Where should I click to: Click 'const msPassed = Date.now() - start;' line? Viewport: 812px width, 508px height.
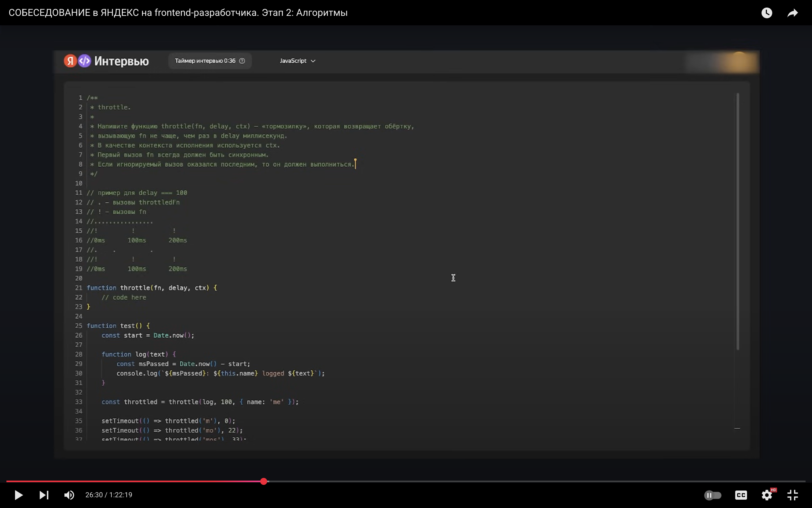[x=183, y=364]
